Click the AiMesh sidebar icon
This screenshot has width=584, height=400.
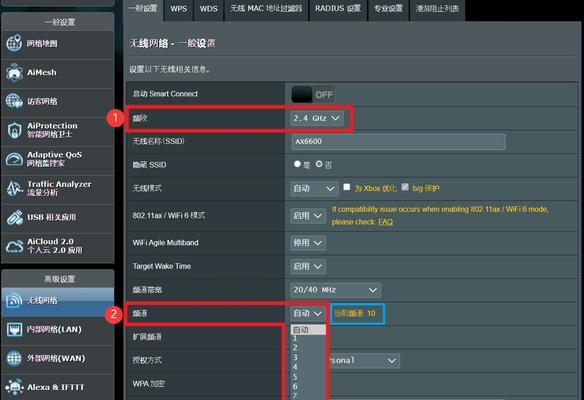click(x=14, y=72)
